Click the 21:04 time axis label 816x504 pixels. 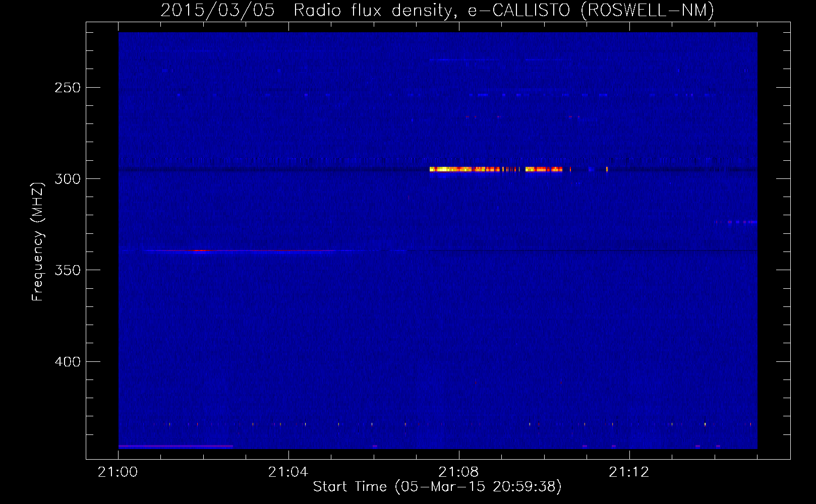tap(288, 472)
